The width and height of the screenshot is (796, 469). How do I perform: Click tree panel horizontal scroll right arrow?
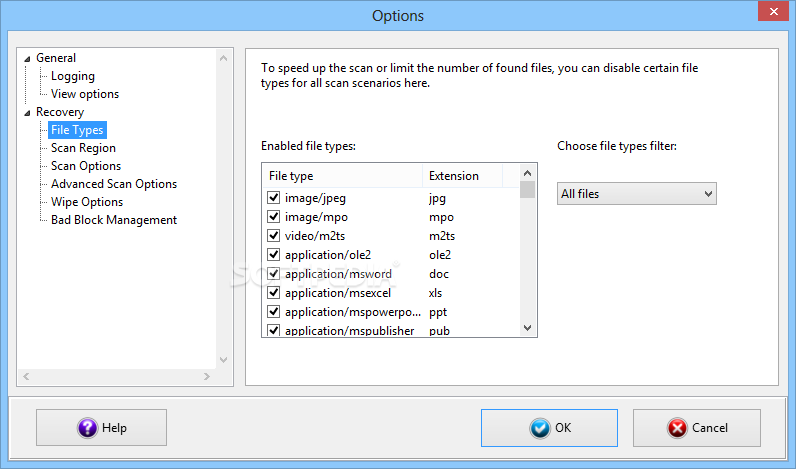(207, 376)
